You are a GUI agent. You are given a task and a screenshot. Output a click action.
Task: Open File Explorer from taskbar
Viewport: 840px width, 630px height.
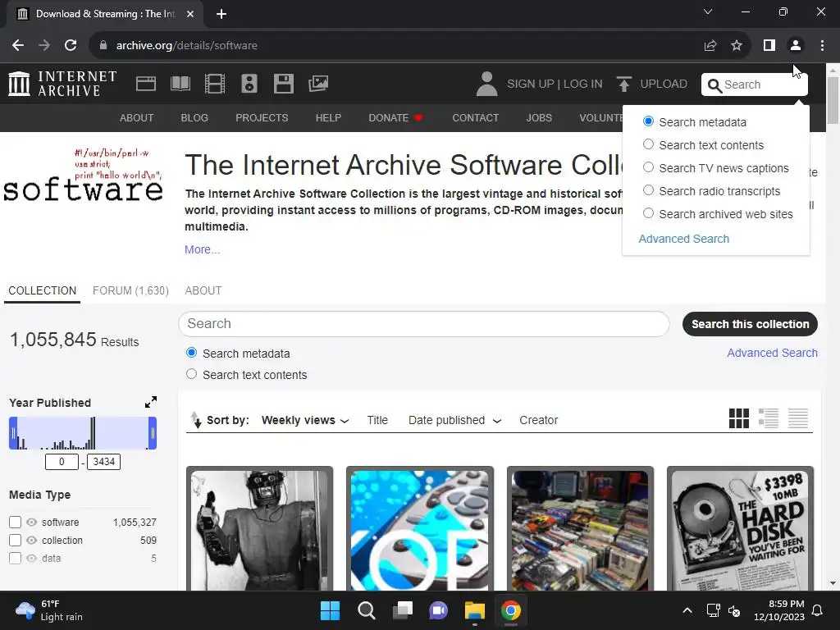(x=475, y=610)
